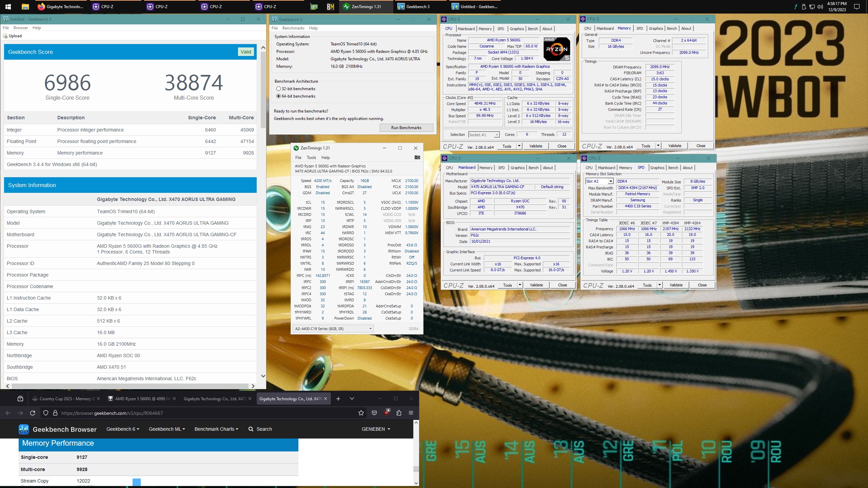
Task: Click the browser page vertical scrollbar thumb
Action: coord(416,469)
